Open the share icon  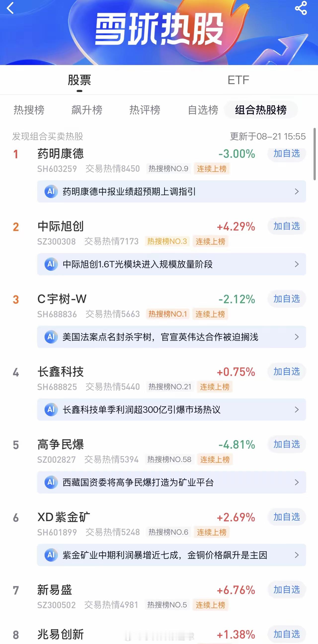(x=301, y=8)
